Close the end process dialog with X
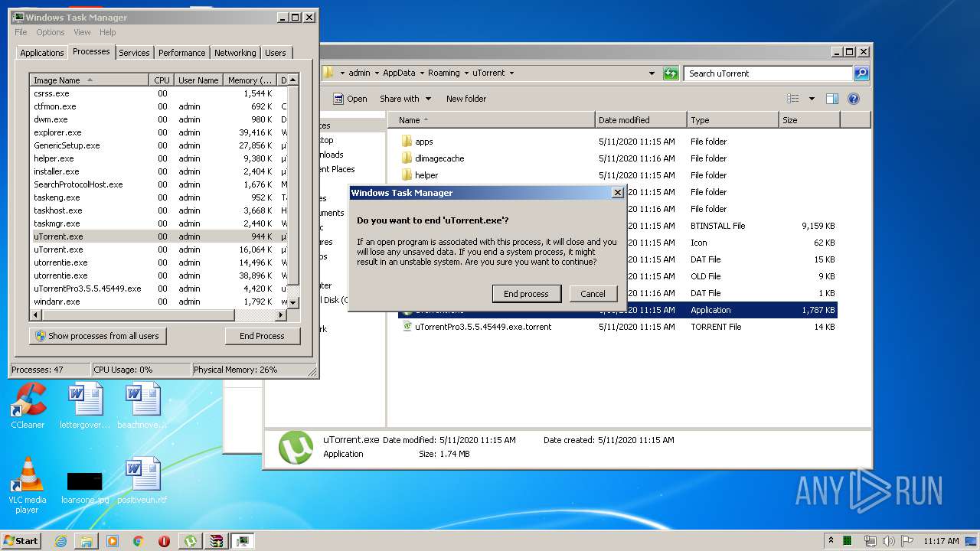The width and height of the screenshot is (980, 551). click(x=618, y=193)
